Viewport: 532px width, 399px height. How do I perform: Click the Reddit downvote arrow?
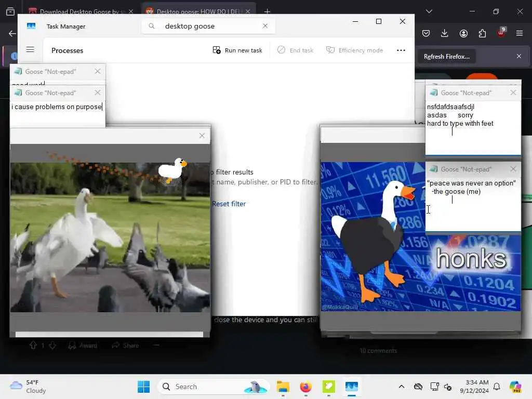pos(52,345)
